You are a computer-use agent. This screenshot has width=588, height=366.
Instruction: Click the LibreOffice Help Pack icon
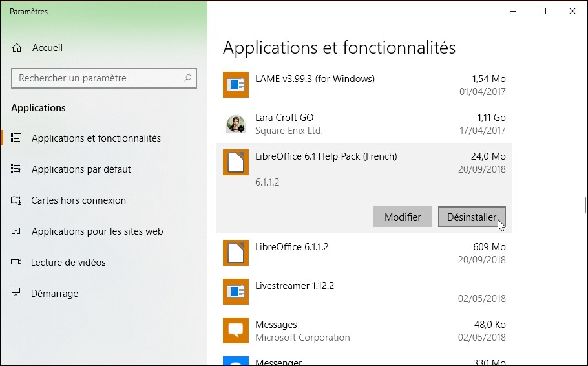click(x=236, y=162)
